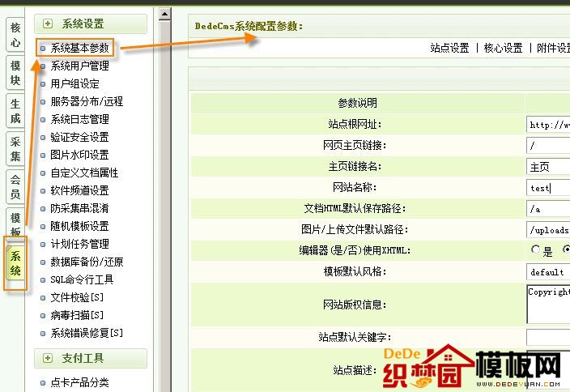570x392 pixels.
Task: Select the 系统 vertical tab
Action: 15,263
